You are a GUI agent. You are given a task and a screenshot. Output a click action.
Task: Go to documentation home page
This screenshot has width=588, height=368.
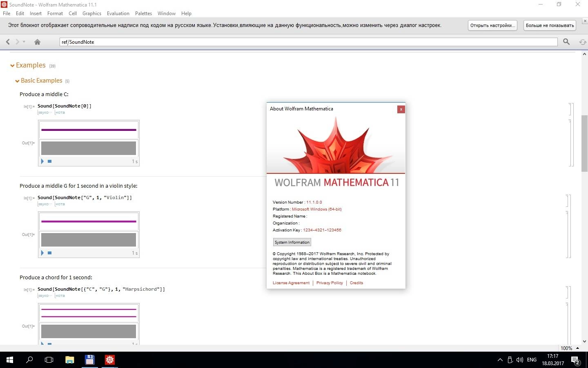tap(37, 42)
